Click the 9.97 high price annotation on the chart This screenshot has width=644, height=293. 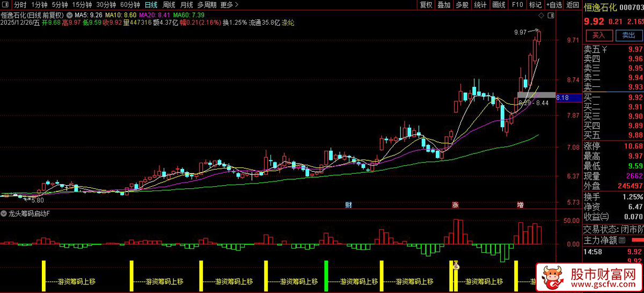pos(520,32)
